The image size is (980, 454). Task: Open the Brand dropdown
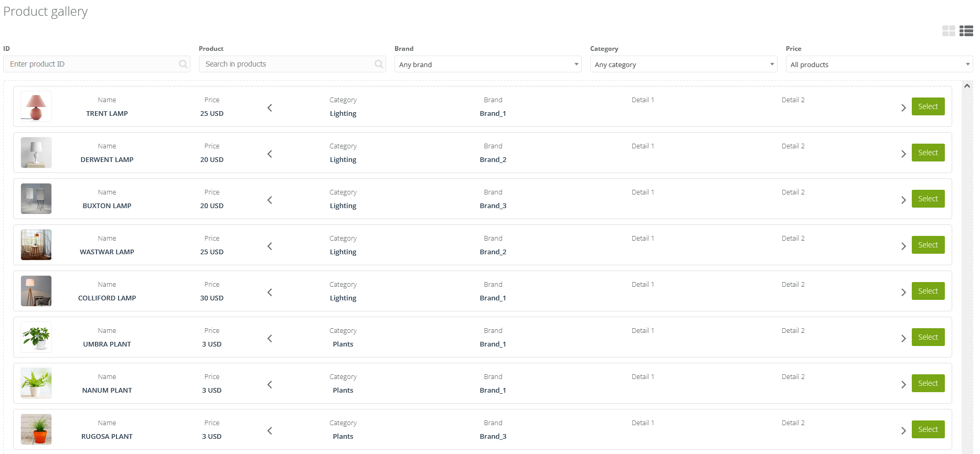click(x=488, y=64)
